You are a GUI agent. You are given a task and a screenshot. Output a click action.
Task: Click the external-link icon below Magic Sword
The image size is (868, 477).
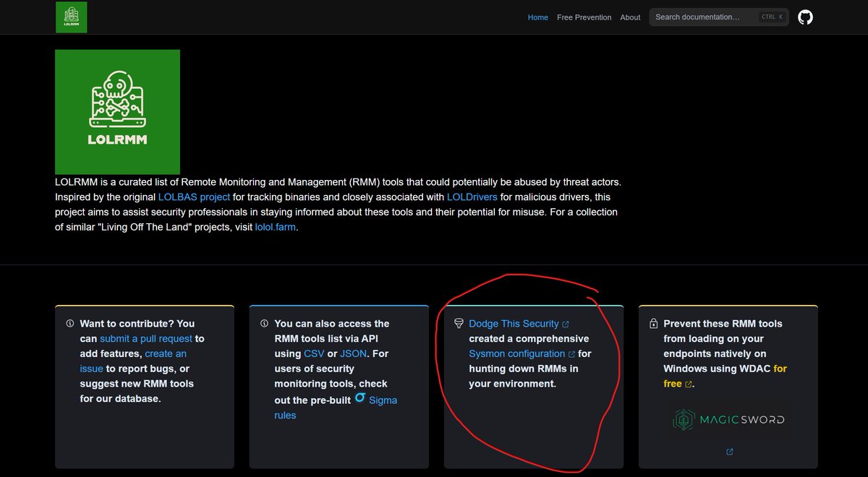point(729,451)
